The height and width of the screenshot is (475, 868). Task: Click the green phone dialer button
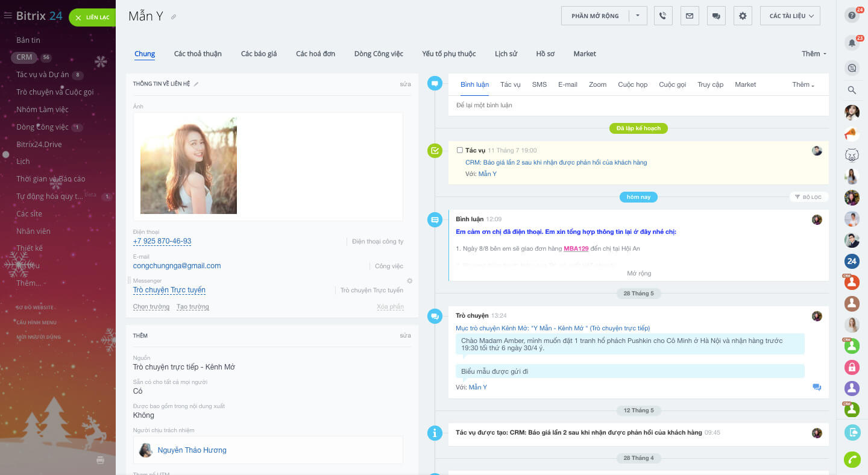tap(852, 459)
